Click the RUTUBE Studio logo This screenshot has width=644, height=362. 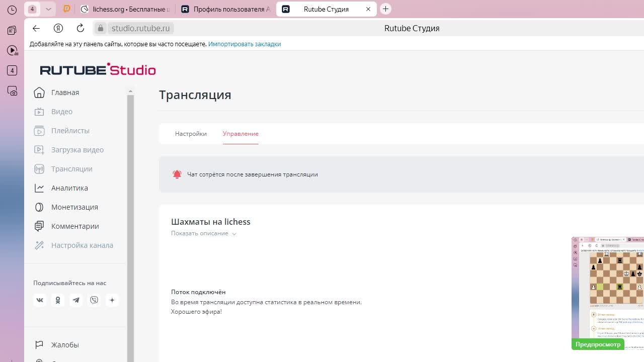tap(98, 69)
